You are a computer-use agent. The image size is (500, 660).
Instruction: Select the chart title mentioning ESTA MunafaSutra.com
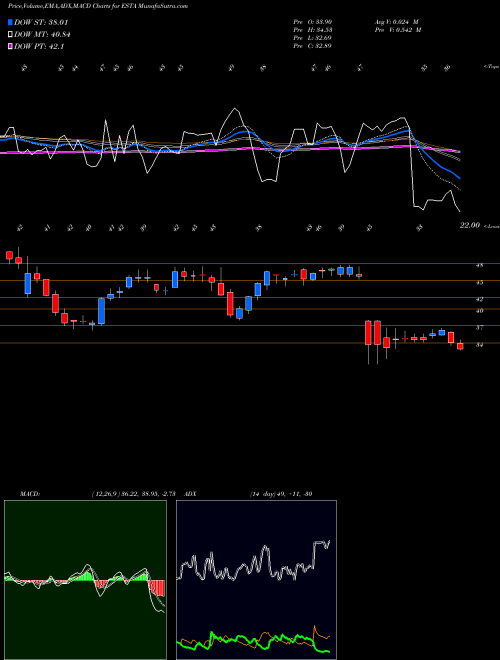[x=98, y=6]
